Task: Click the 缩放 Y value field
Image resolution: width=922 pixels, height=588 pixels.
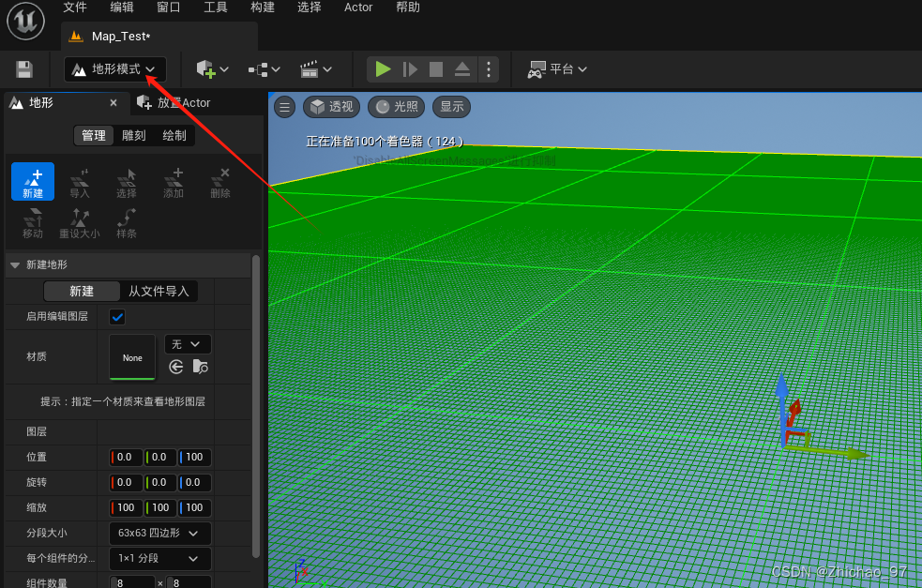Action: (x=160, y=508)
